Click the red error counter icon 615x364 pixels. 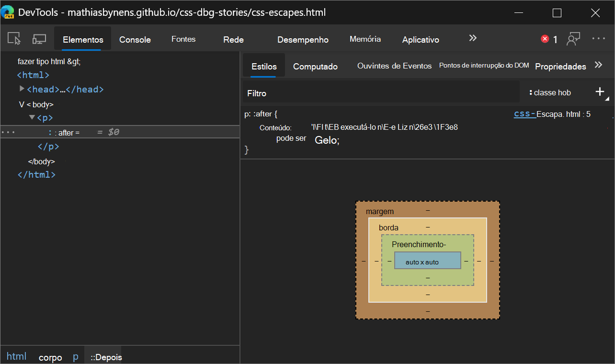pyautogui.click(x=545, y=39)
